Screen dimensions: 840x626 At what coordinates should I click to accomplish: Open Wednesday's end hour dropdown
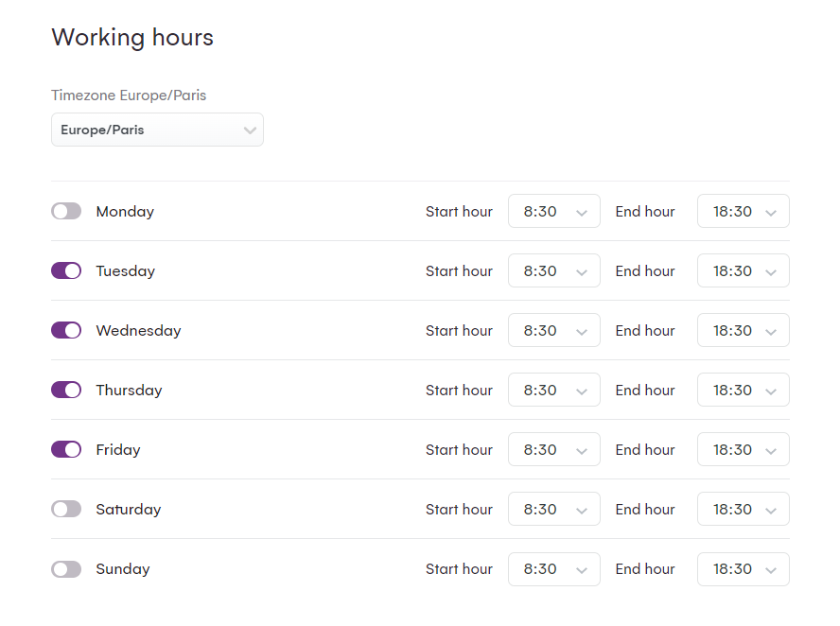tap(743, 330)
